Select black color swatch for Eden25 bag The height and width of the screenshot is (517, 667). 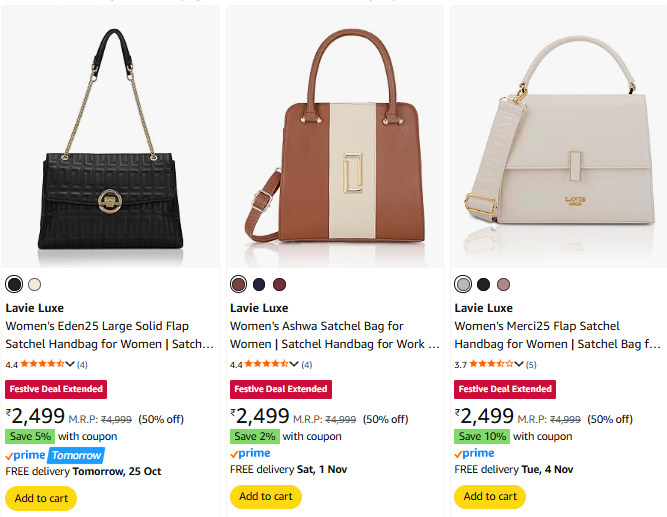click(x=14, y=284)
